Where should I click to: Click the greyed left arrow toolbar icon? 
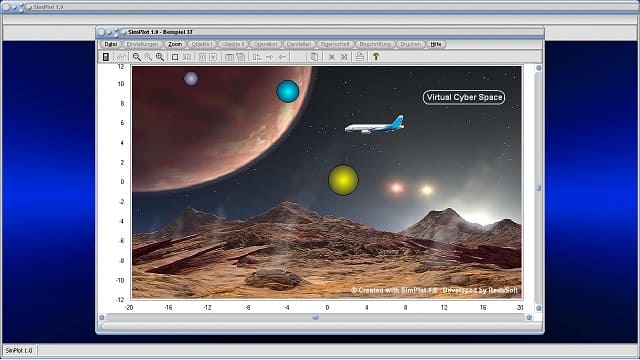282,57
